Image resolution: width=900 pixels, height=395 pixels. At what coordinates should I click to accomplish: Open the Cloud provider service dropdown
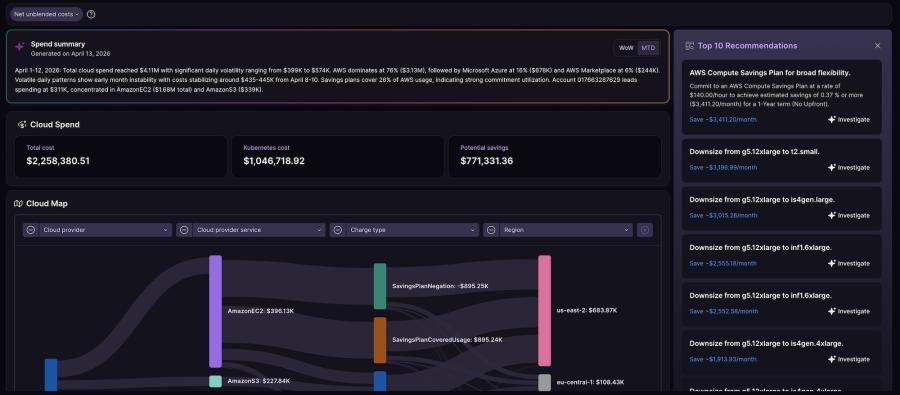tap(259, 230)
